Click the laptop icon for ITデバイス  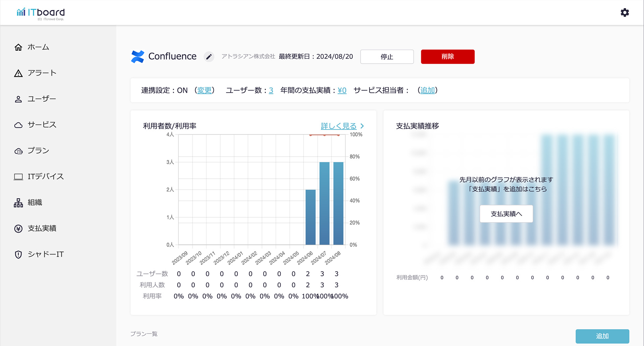click(x=18, y=177)
